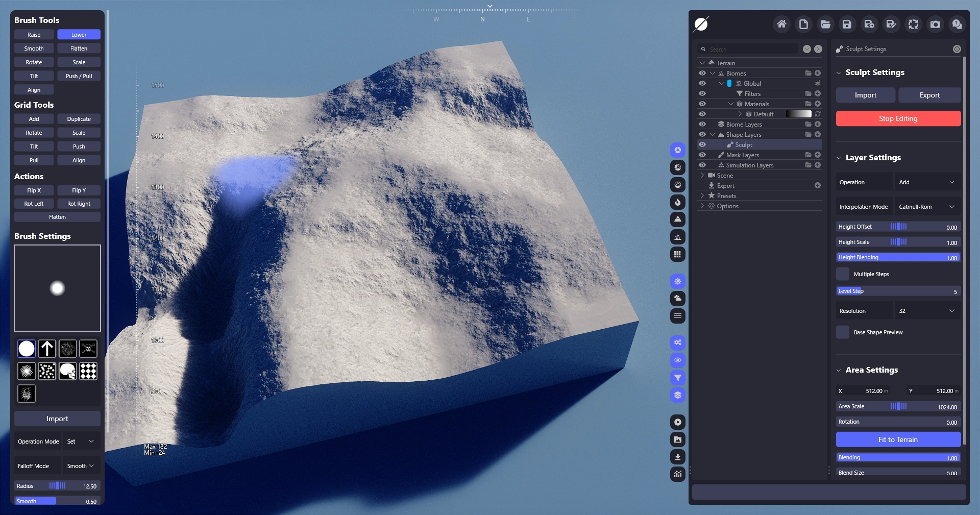Toggle Base Shape Preview checkbox
The height and width of the screenshot is (515, 980).
[x=843, y=332]
